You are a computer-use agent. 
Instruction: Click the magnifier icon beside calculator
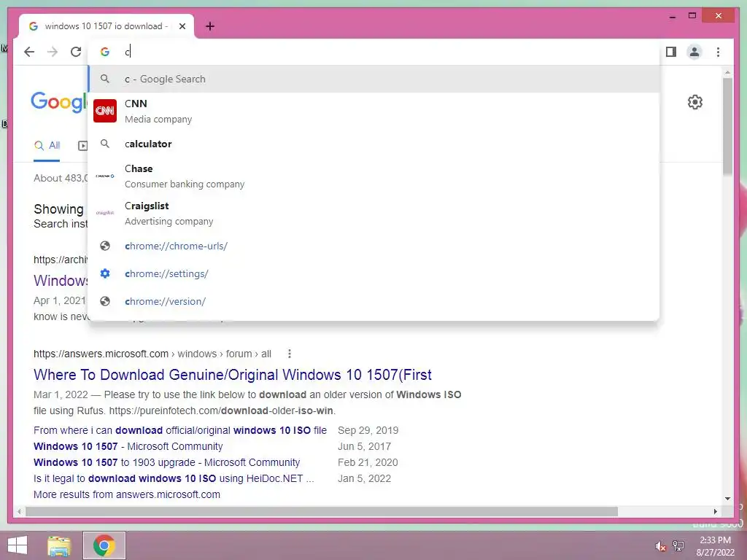[x=105, y=144]
